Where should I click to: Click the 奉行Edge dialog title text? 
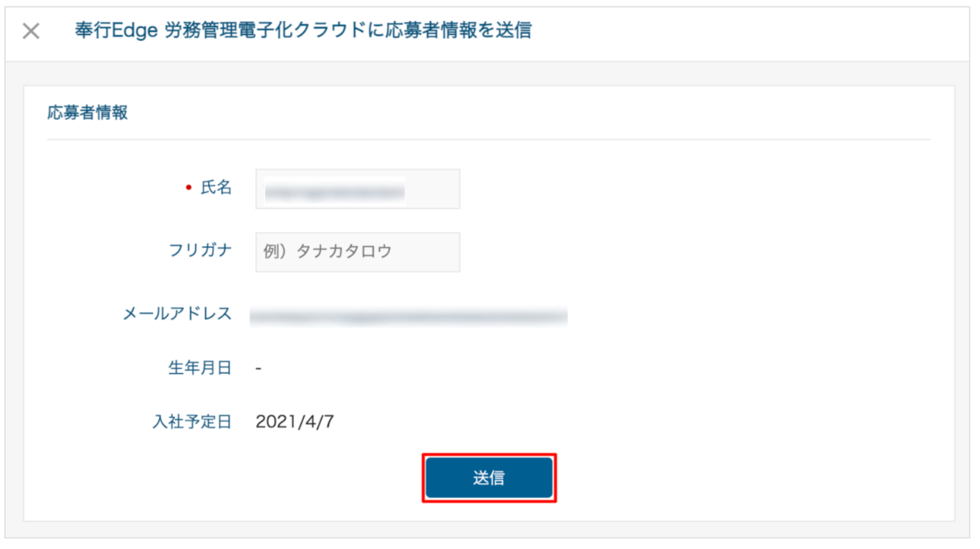point(303,30)
